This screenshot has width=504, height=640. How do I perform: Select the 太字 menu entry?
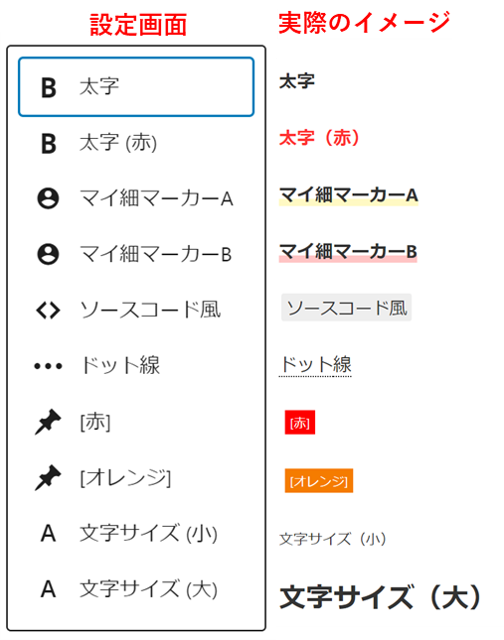point(136,87)
